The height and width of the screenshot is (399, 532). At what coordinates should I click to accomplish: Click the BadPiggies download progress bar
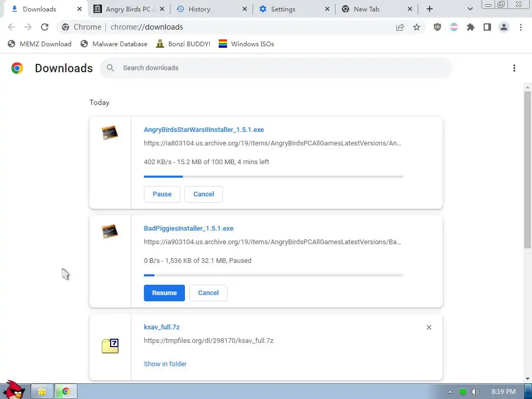(273, 275)
